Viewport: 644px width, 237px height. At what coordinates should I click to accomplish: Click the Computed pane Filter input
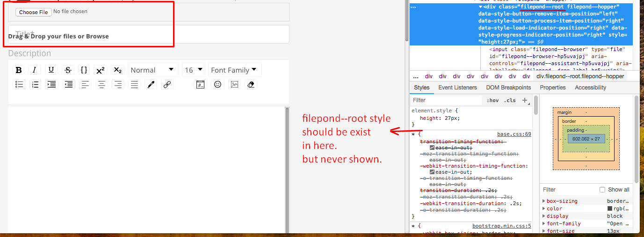pos(568,190)
